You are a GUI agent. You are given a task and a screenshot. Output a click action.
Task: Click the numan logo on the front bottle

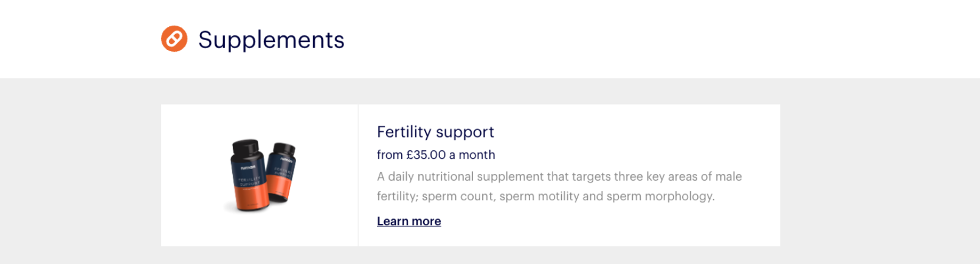coord(247,167)
